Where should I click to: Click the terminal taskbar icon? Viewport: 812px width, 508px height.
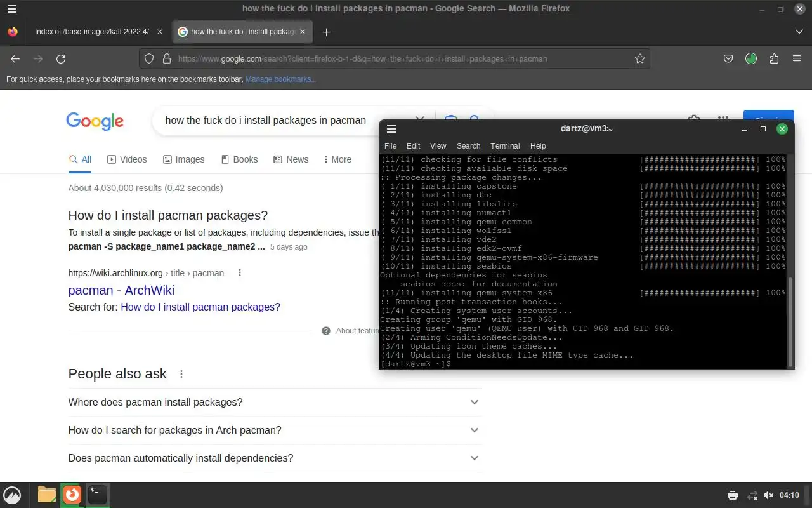(x=97, y=495)
